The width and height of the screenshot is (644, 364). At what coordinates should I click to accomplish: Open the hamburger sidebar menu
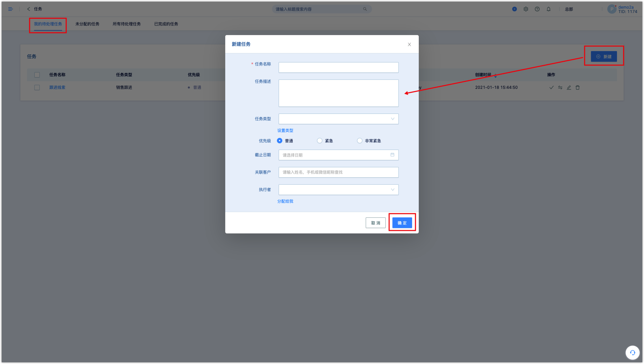11,9
